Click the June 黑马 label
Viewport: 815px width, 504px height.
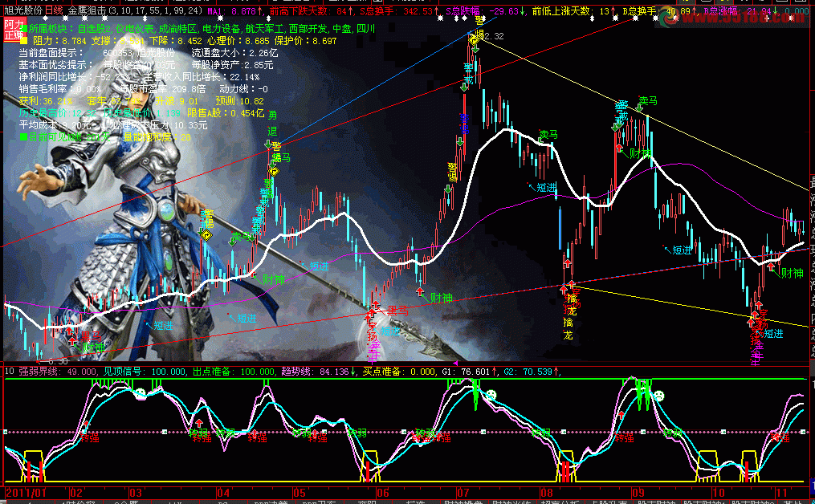click(x=397, y=311)
